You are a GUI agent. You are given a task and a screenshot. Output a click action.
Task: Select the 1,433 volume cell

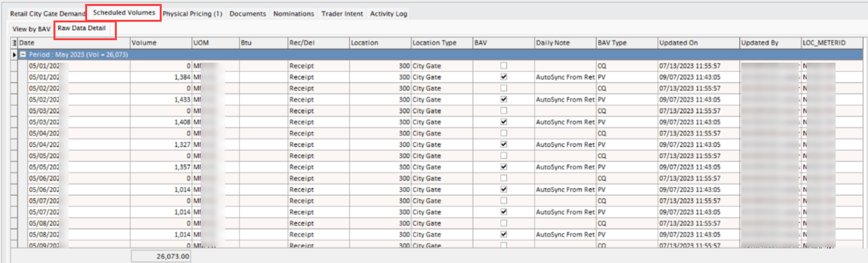161,100
